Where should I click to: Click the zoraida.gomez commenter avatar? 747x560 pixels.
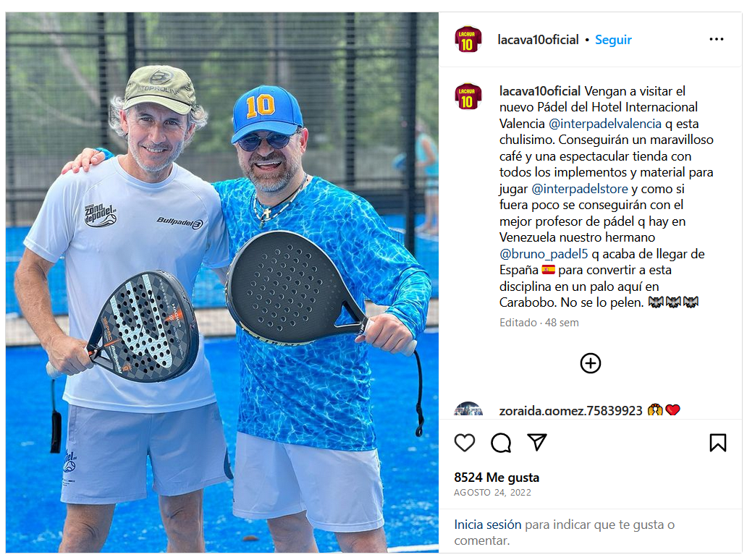tap(468, 410)
